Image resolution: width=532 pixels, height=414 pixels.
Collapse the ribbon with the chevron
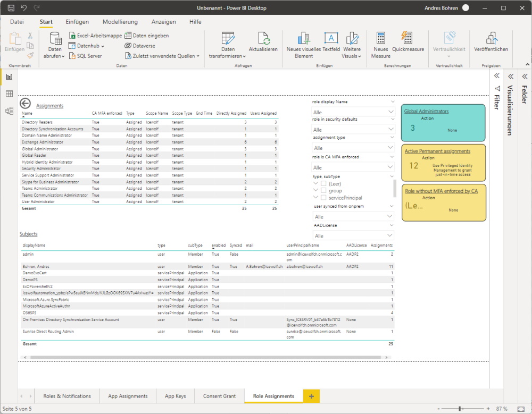[527, 64]
